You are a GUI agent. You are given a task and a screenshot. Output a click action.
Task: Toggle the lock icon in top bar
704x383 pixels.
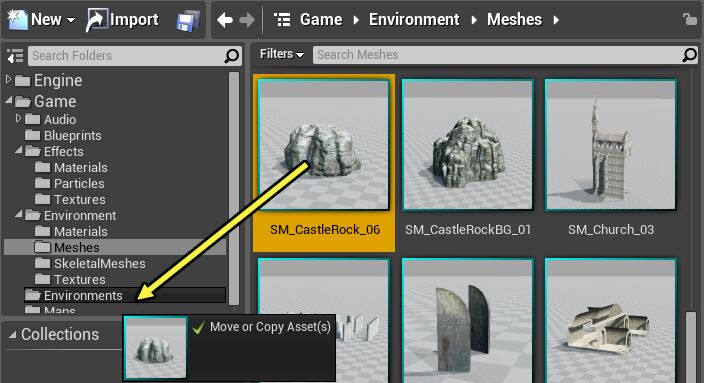[x=689, y=19]
